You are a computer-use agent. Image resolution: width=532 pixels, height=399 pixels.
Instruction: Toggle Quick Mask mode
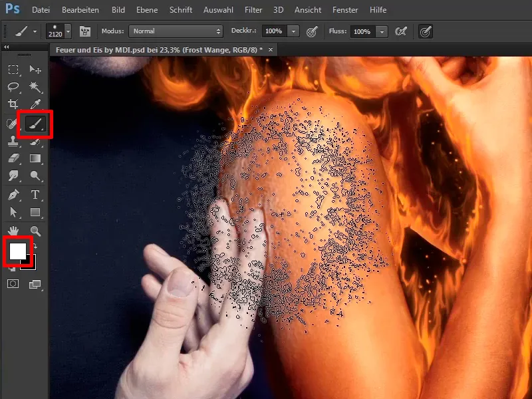13,284
